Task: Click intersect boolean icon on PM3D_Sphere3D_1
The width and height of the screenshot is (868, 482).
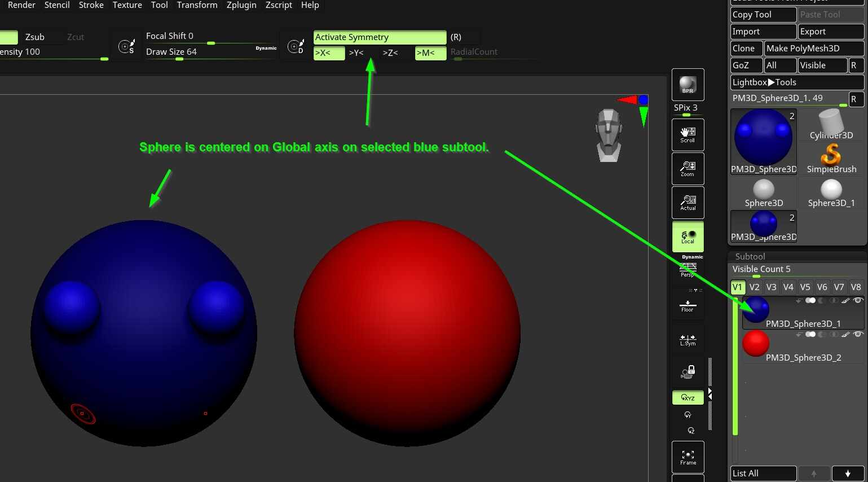Action: 834,300
